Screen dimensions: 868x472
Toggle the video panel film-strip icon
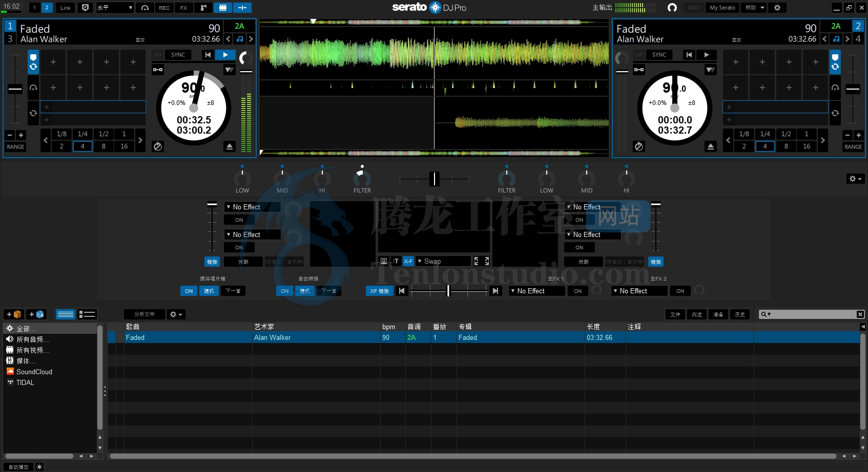pos(223,8)
